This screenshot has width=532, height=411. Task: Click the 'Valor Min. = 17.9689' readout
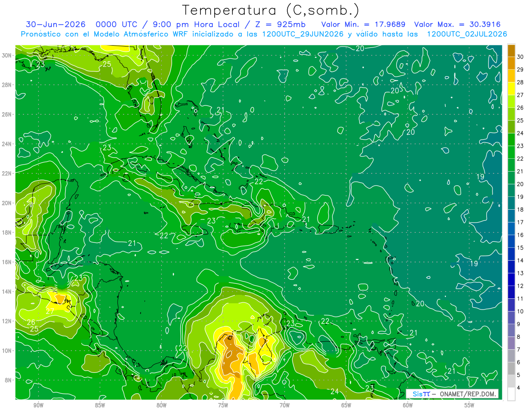364,24
